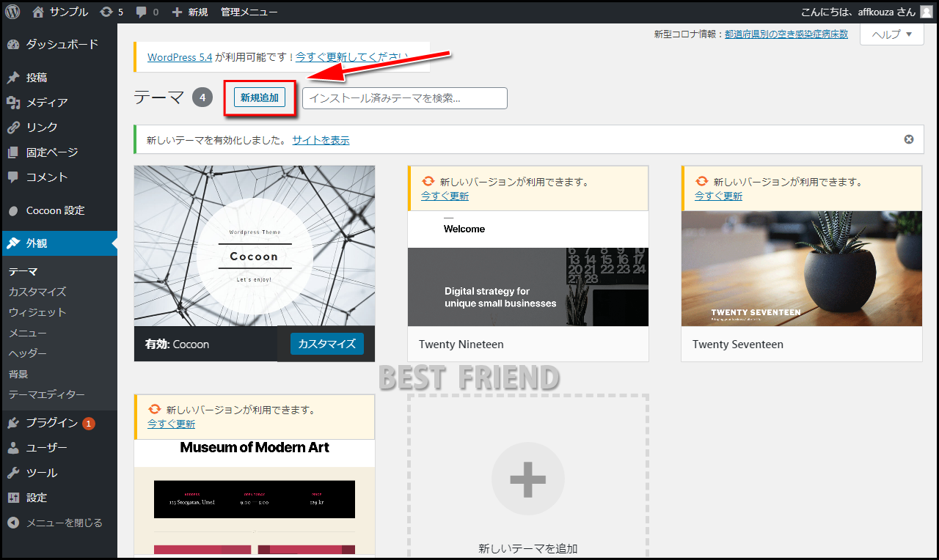Click the large plus add-theme icon

528,479
